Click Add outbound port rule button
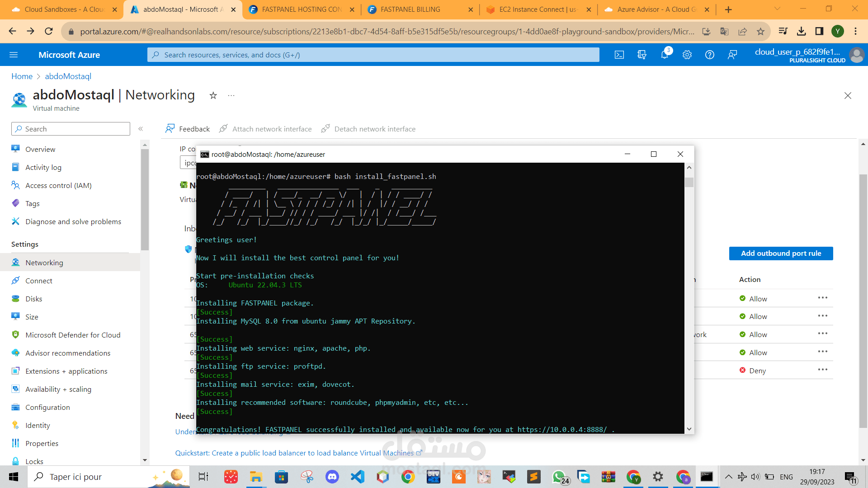The width and height of the screenshot is (868, 488). point(781,253)
